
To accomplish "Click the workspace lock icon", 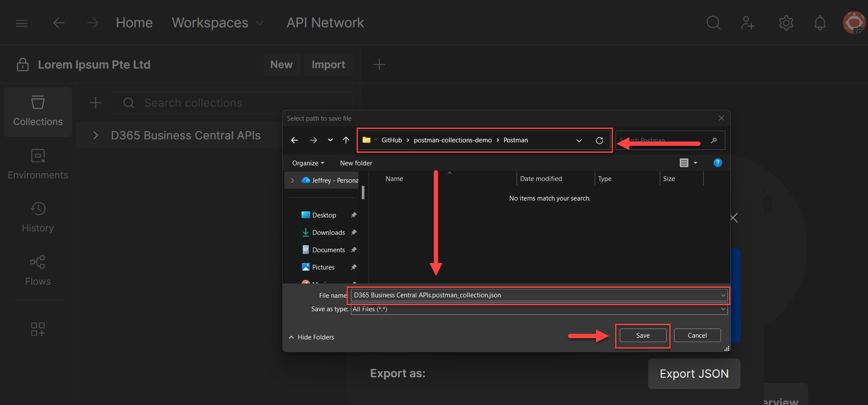I will [23, 65].
